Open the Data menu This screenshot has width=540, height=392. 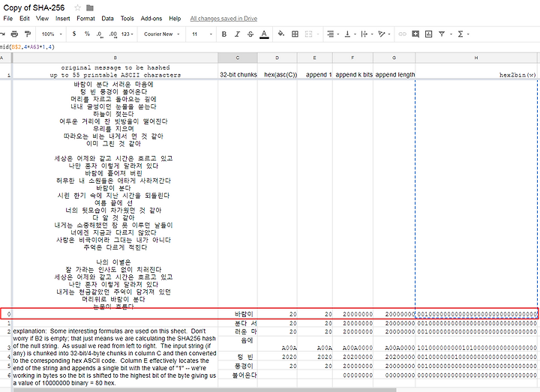tap(107, 19)
